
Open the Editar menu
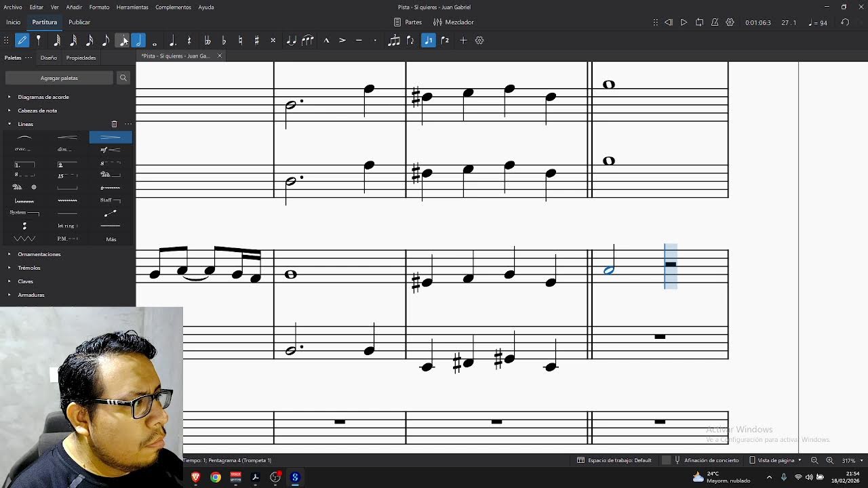(x=37, y=7)
